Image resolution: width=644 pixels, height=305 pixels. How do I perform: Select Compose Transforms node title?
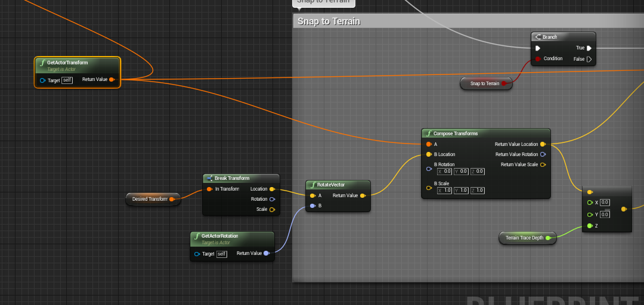(x=456, y=133)
